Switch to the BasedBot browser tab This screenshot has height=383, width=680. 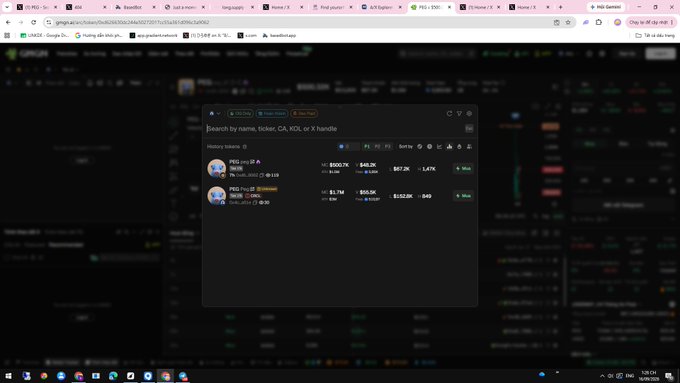[x=134, y=7]
